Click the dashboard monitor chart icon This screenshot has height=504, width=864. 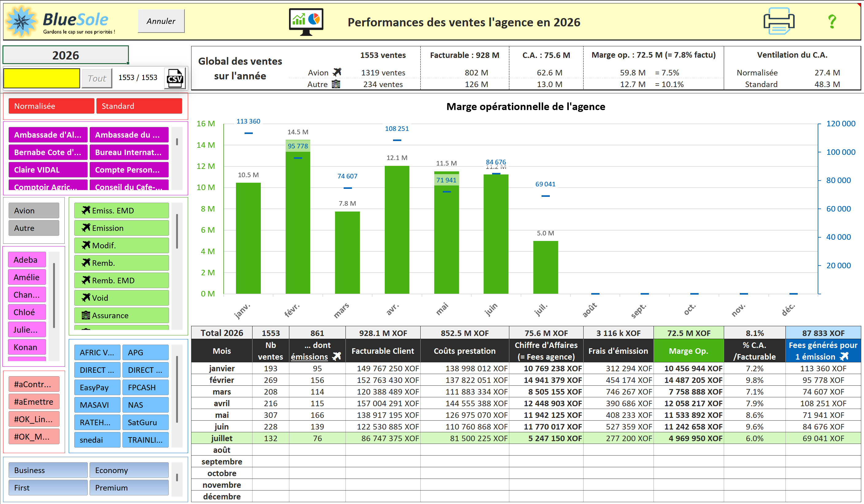click(306, 21)
